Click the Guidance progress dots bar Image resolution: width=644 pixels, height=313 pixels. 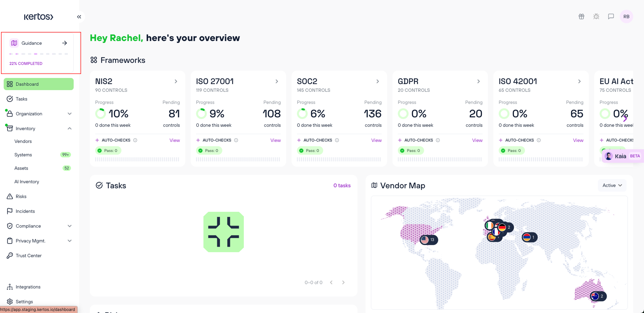point(39,54)
